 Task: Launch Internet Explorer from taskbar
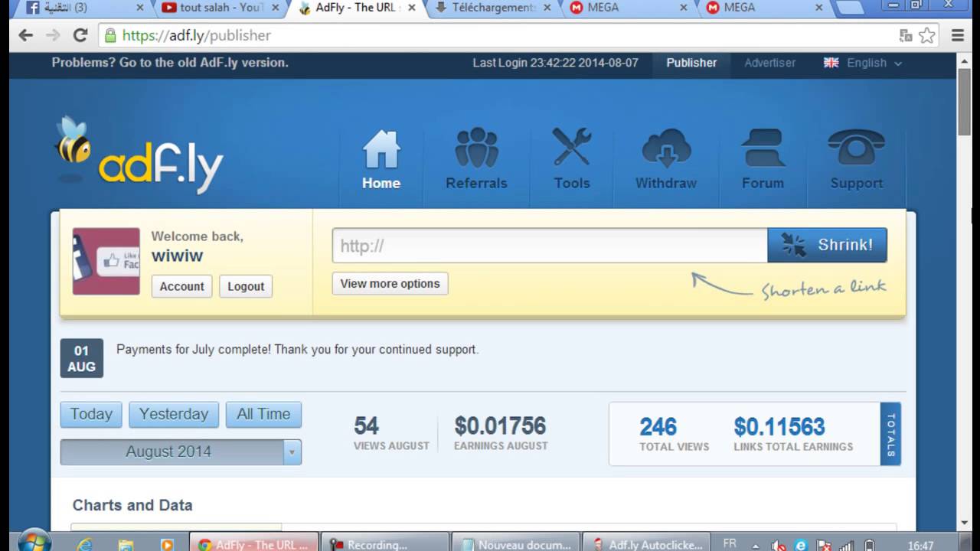click(x=85, y=545)
